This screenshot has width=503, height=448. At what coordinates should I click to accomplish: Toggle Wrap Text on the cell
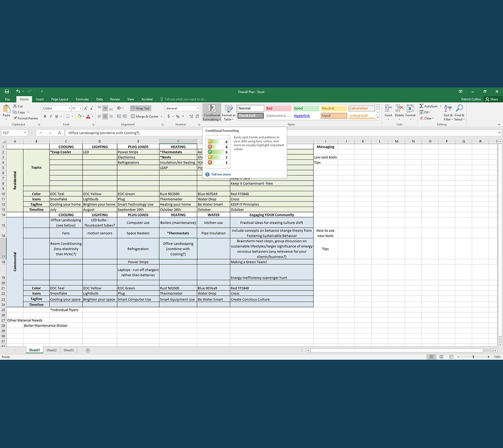click(x=140, y=108)
